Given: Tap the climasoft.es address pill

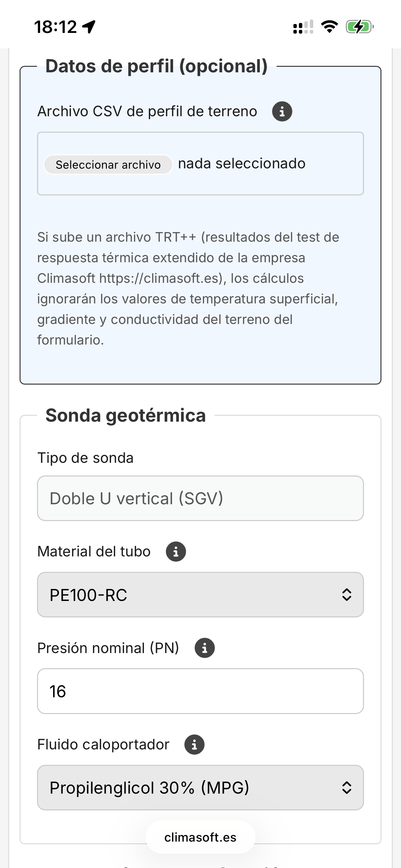Looking at the screenshot, I should [x=200, y=837].
